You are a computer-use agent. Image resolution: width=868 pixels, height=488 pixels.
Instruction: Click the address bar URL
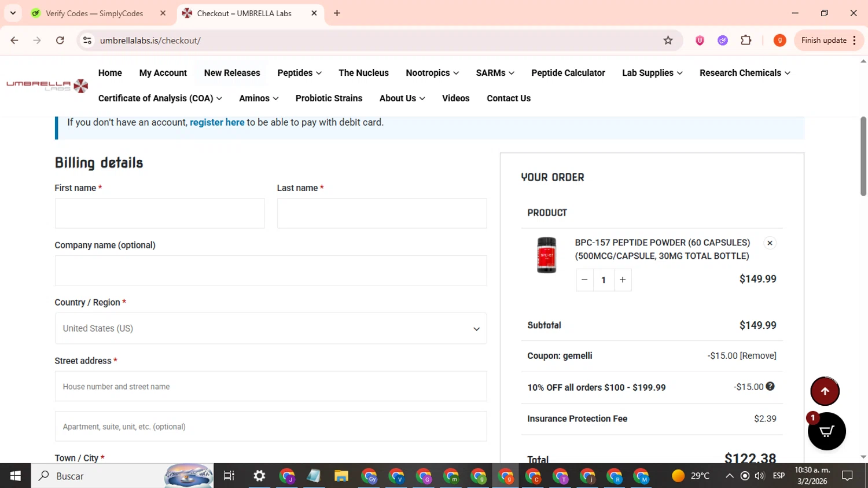150,41
